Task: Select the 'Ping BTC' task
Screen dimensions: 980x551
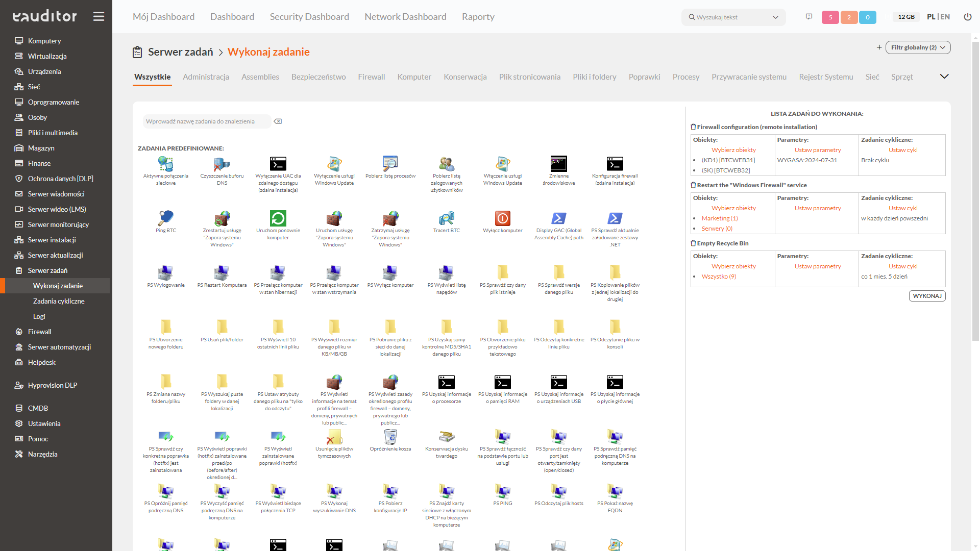Action: point(166,218)
